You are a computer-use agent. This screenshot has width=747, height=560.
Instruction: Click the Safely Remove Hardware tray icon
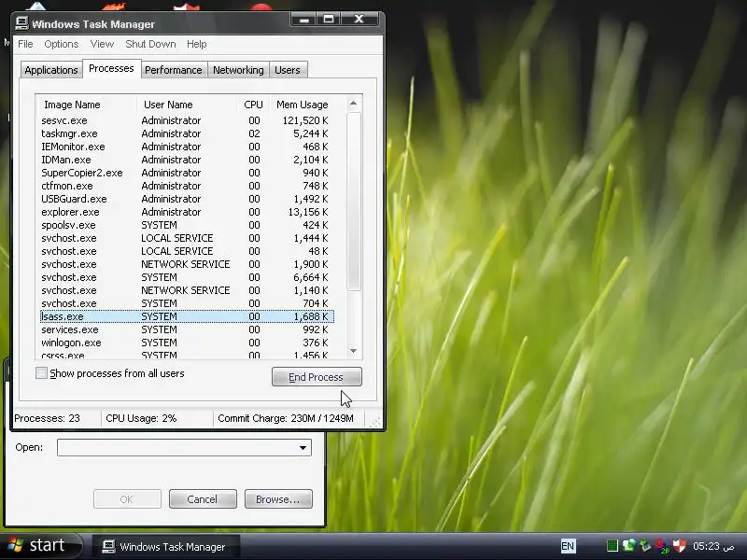[645, 545]
